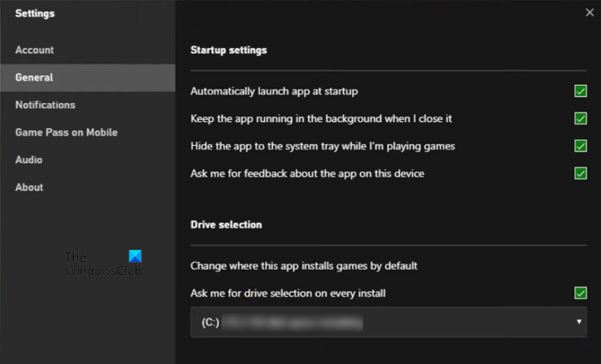Click the Automatically launch app at startup label
601x364 pixels.
274,91
